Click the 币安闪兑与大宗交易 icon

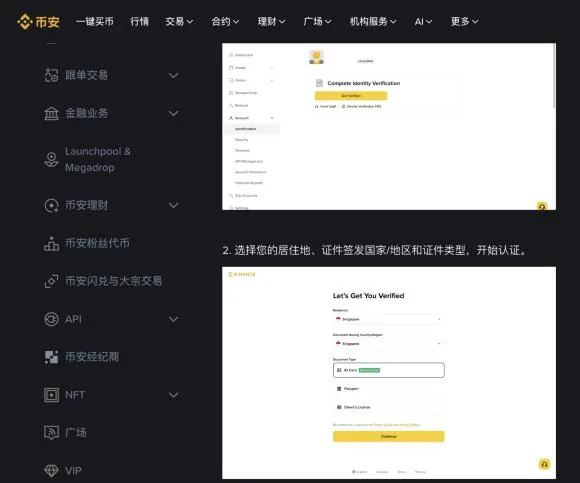click(51, 281)
